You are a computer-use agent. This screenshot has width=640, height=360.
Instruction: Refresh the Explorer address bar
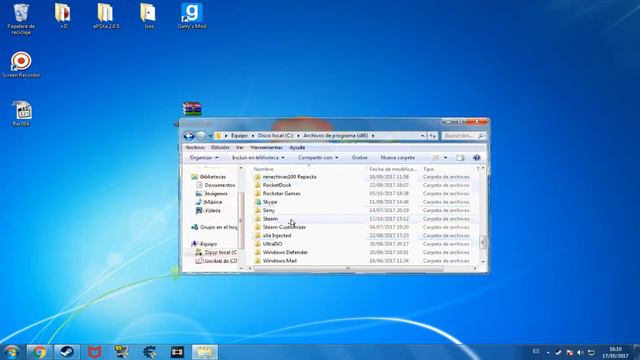433,136
